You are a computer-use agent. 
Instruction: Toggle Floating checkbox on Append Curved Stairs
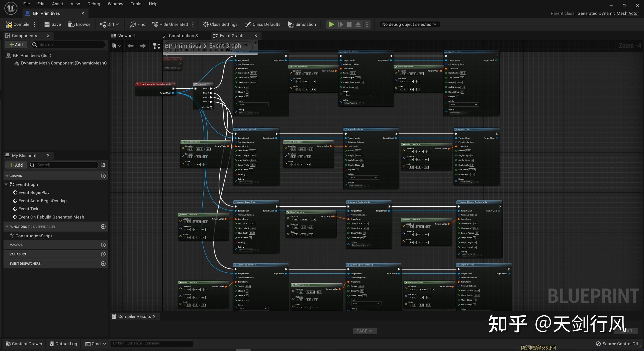tap(247, 174)
